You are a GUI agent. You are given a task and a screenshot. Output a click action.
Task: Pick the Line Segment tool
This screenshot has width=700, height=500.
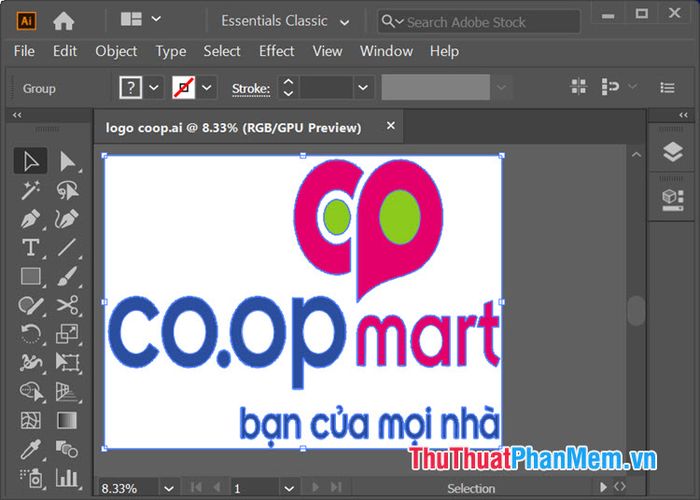click(x=67, y=247)
